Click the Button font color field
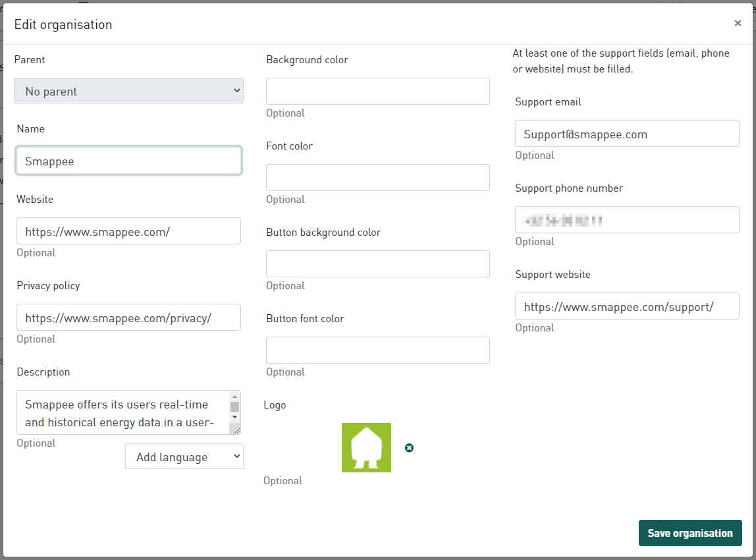The width and height of the screenshot is (756, 560). pos(378,350)
